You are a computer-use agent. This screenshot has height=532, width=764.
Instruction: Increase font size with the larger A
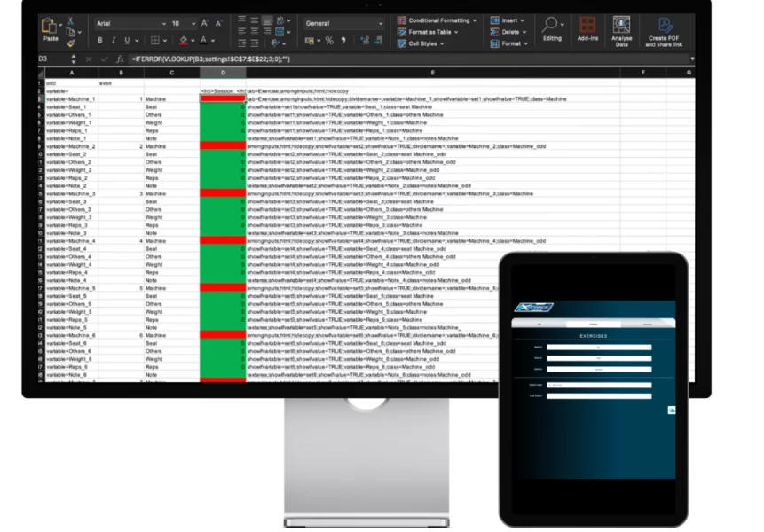(x=205, y=23)
